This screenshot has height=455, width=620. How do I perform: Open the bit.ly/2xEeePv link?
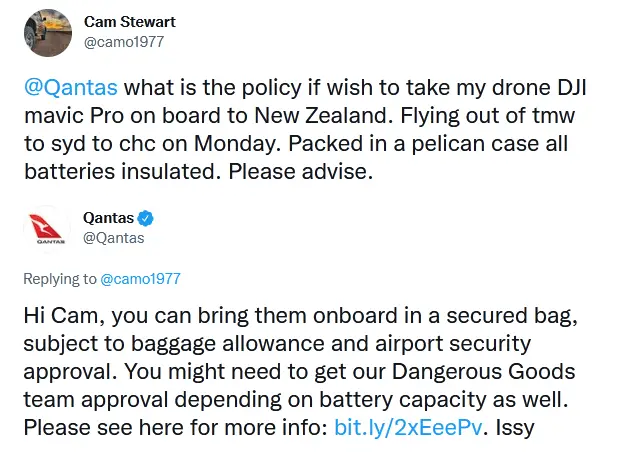434,427
